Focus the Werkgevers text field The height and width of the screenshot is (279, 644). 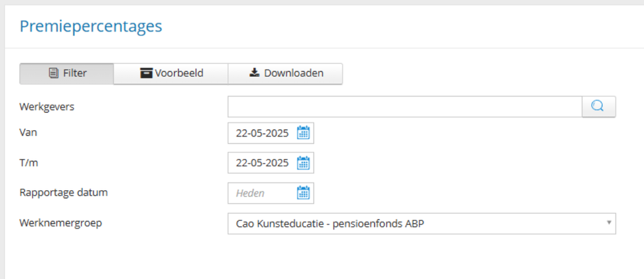pyautogui.click(x=405, y=107)
